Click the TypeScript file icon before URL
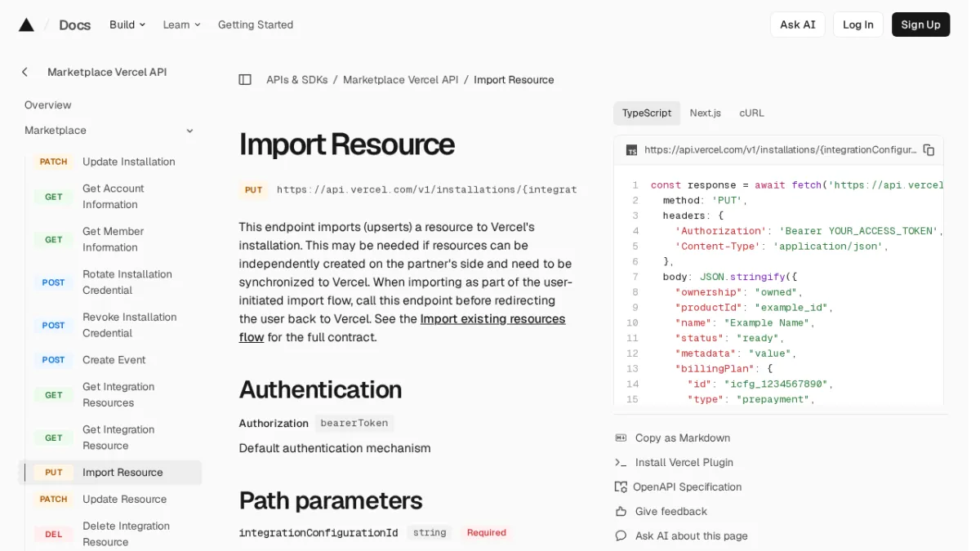 pos(631,150)
